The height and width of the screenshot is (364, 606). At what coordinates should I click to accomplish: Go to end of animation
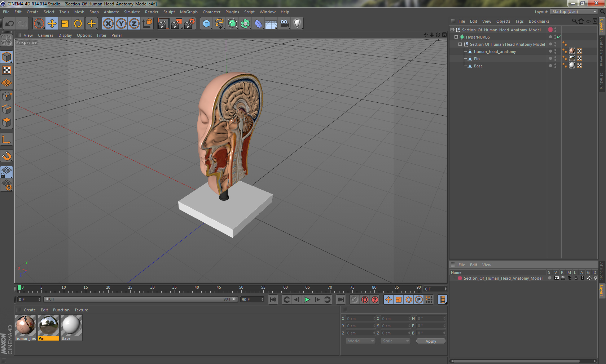[x=341, y=299]
